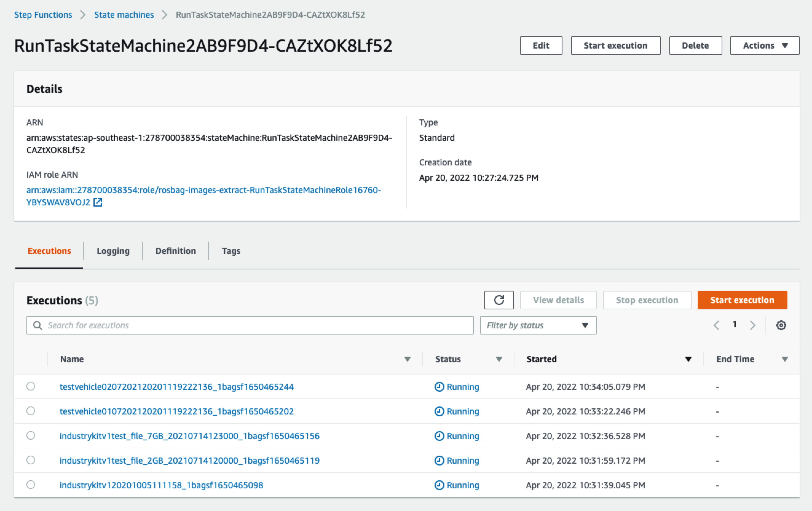Click the search magnifier icon
The height and width of the screenshot is (511, 812).
pyautogui.click(x=37, y=325)
